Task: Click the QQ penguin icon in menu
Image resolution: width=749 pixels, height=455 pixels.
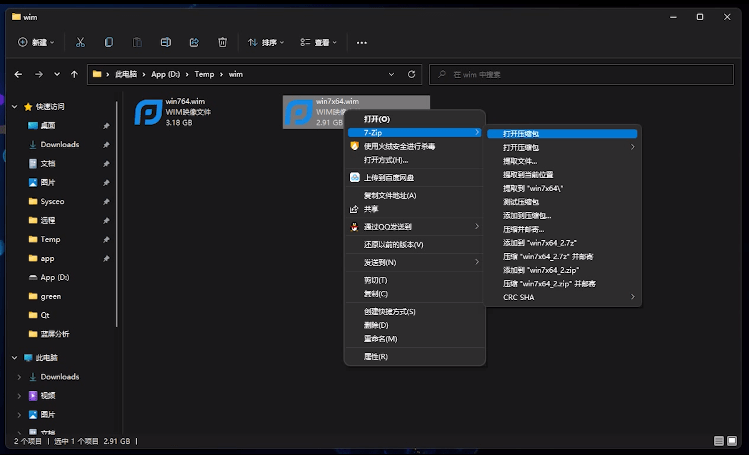Action: click(x=354, y=227)
